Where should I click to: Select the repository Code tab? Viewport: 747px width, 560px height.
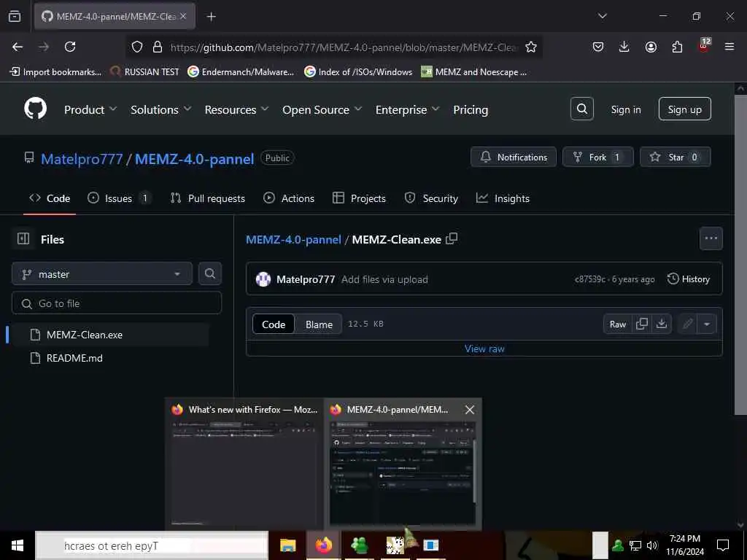50,198
